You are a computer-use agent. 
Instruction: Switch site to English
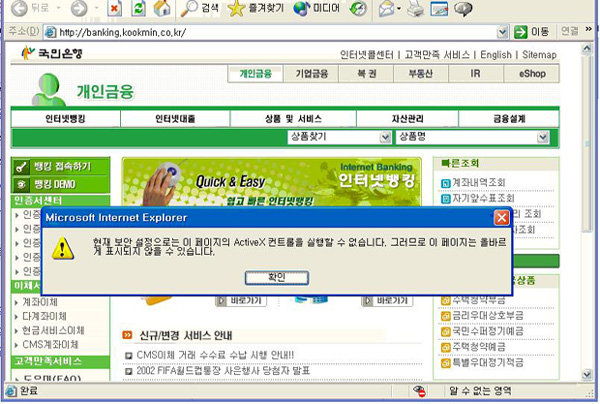pyautogui.click(x=496, y=55)
